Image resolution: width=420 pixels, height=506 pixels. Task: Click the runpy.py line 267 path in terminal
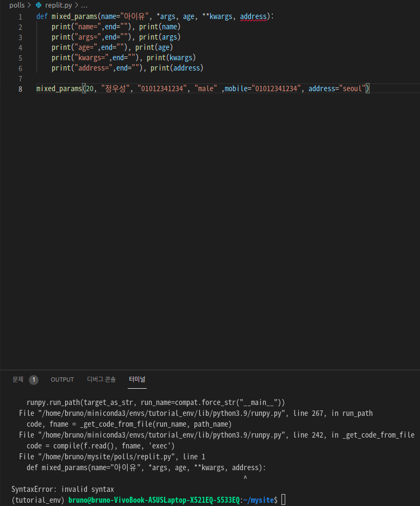pos(161,413)
